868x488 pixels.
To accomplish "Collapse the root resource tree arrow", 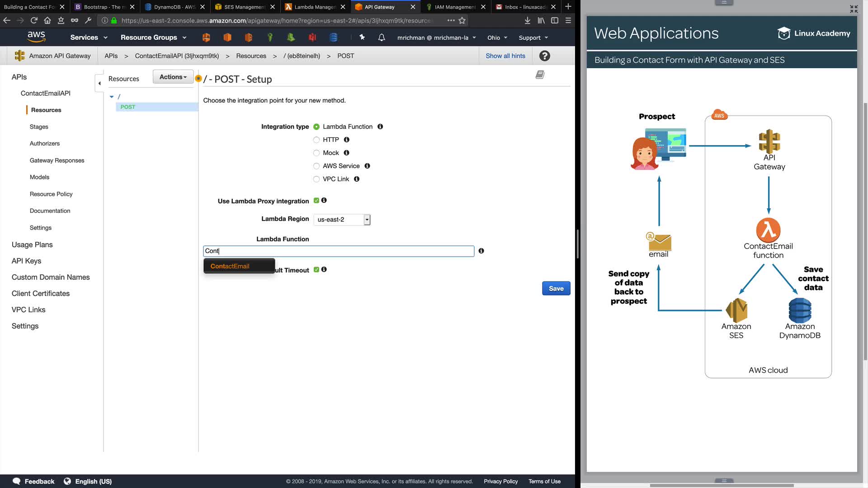I will click(x=112, y=97).
